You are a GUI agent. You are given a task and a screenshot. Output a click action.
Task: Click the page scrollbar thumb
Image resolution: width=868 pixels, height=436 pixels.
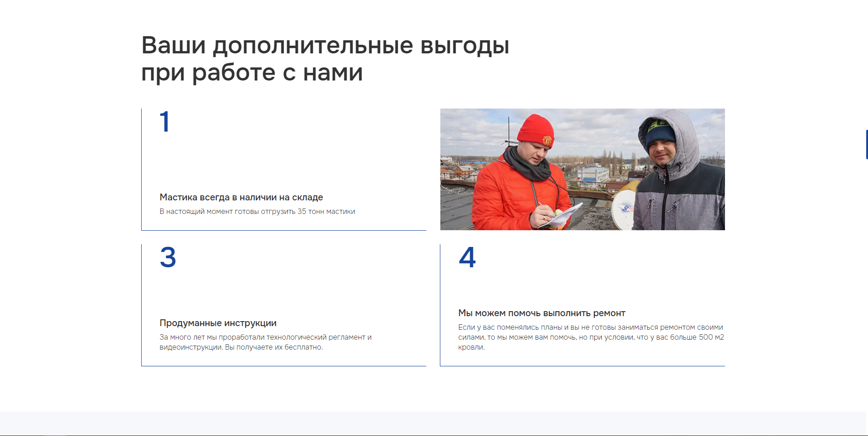coord(867,144)
